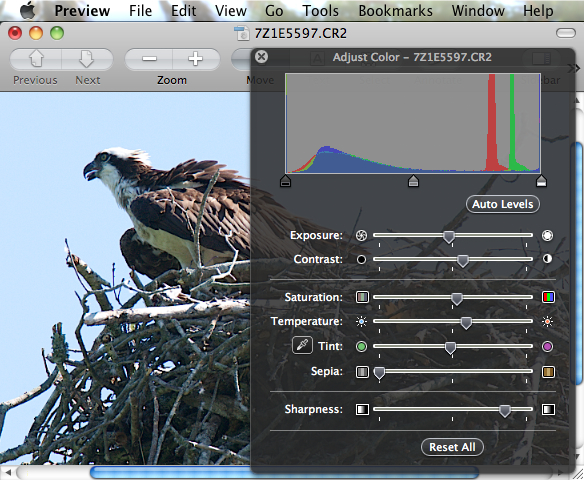Click the horizontal scrollbar left arrow
The height and width of the screenshot is (480, 584).
pos(8,473)
